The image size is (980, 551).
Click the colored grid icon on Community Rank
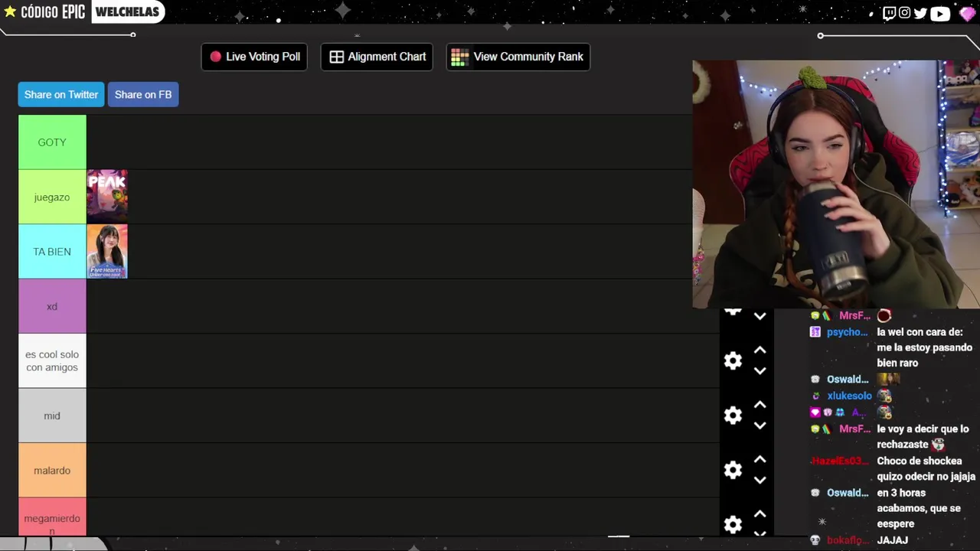459,57
